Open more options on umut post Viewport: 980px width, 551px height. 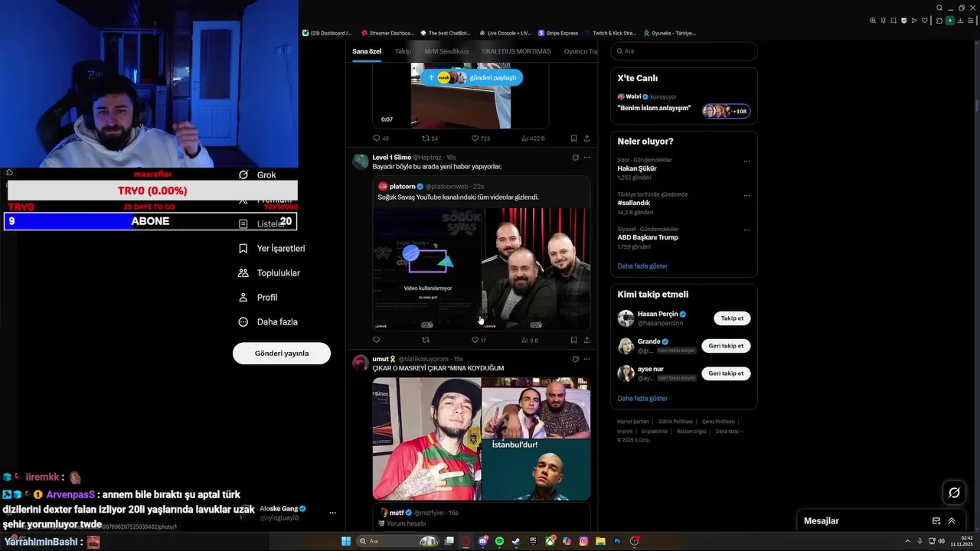pos(587,359)
